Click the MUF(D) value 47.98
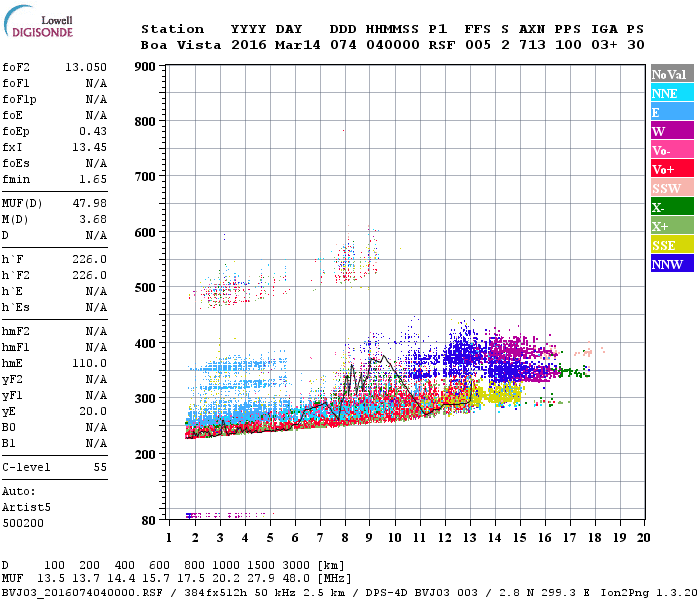 click(x=89, y=203)
